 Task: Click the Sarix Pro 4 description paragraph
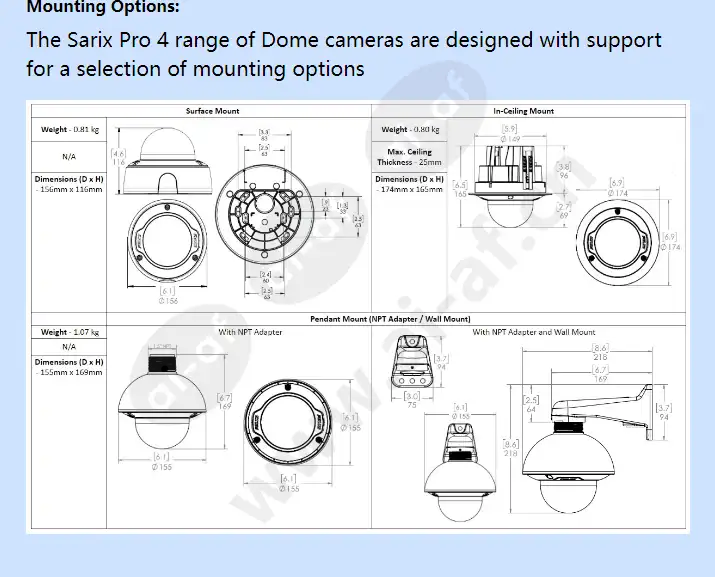344,54
